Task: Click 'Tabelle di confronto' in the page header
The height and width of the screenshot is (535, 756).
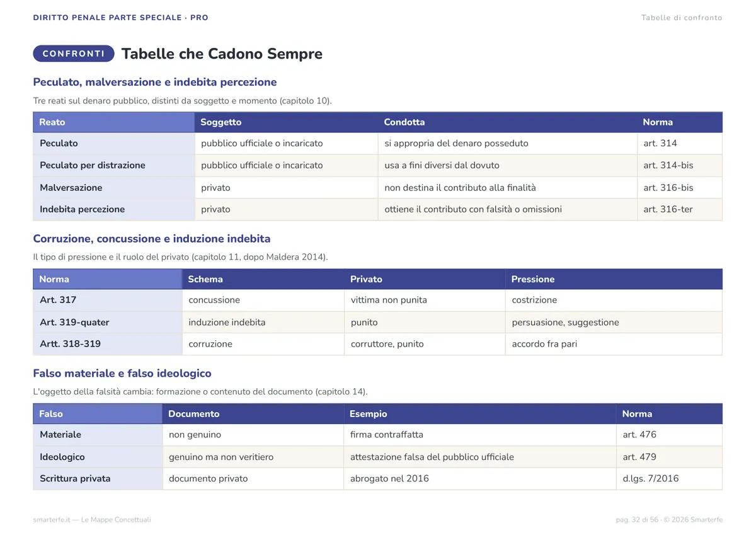Action: (682, 18)
